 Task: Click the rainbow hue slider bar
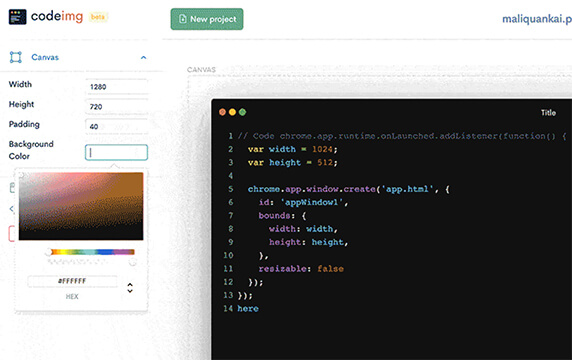[x=91, y=252]
